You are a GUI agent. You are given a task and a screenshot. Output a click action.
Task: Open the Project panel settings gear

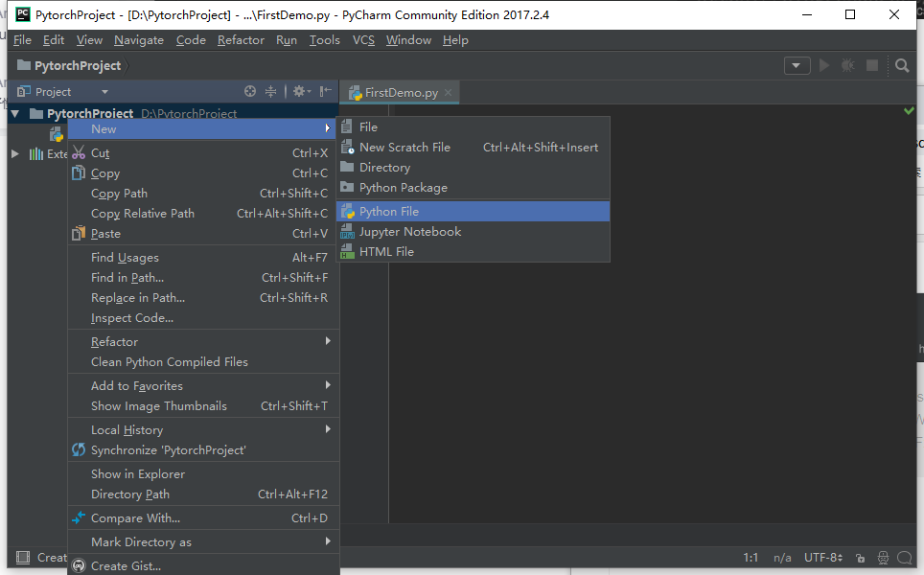point(297,90)
